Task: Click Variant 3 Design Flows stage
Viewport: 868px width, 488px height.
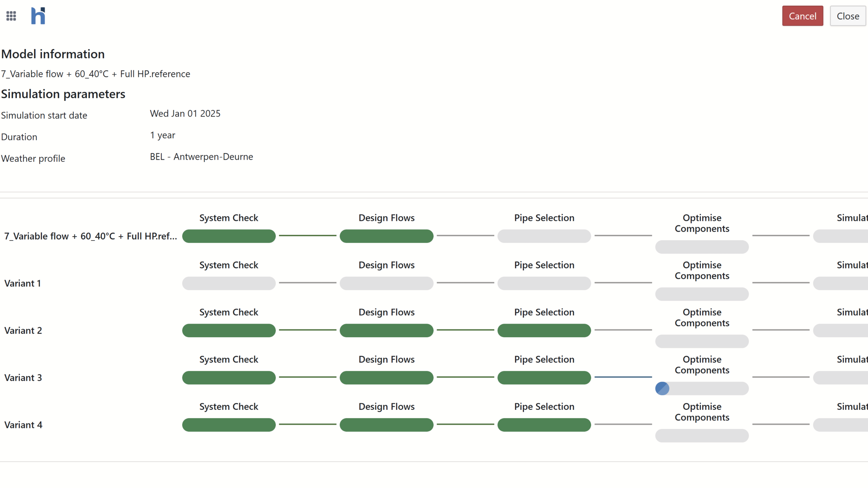Action: [x=386, y=377]
